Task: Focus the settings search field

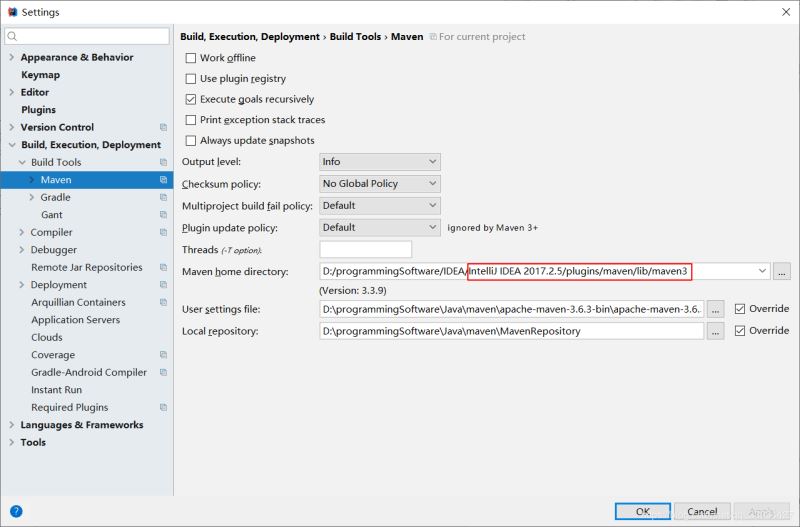Action: [x=87, y=36]
